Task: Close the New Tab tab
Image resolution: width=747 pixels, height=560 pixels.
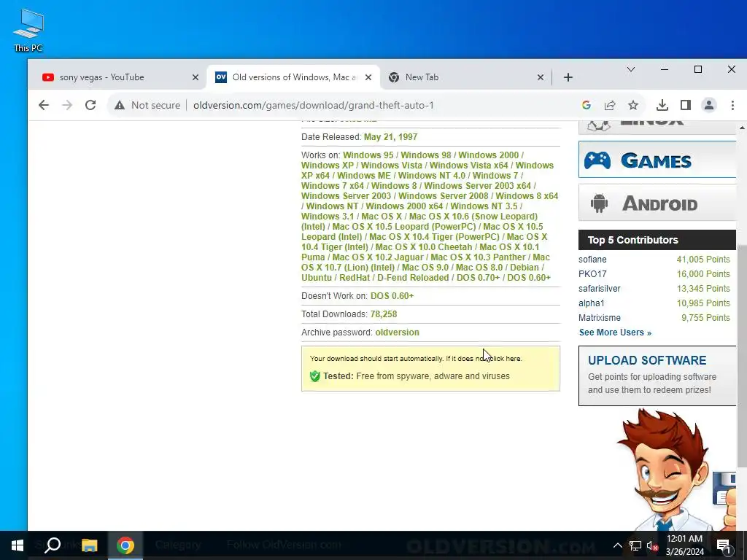Action: 541,77
